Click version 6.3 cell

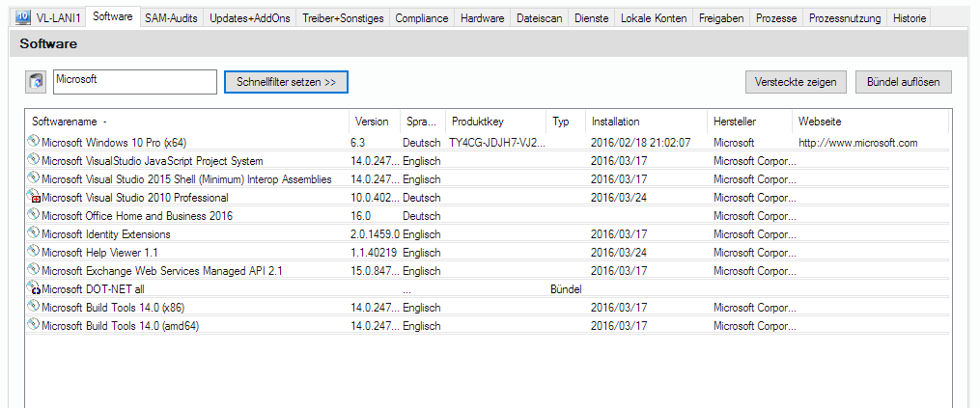[x=357, y=143]
